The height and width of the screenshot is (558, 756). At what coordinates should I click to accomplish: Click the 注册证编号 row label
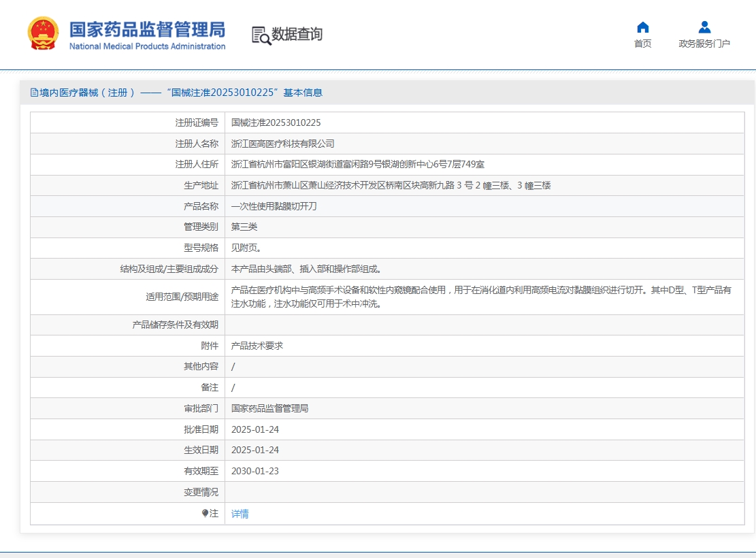(197, 123)
